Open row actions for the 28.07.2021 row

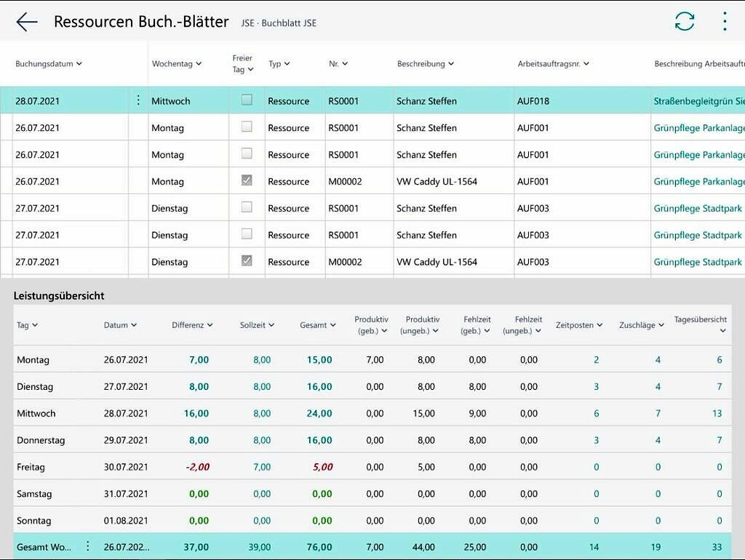[138, 101]
